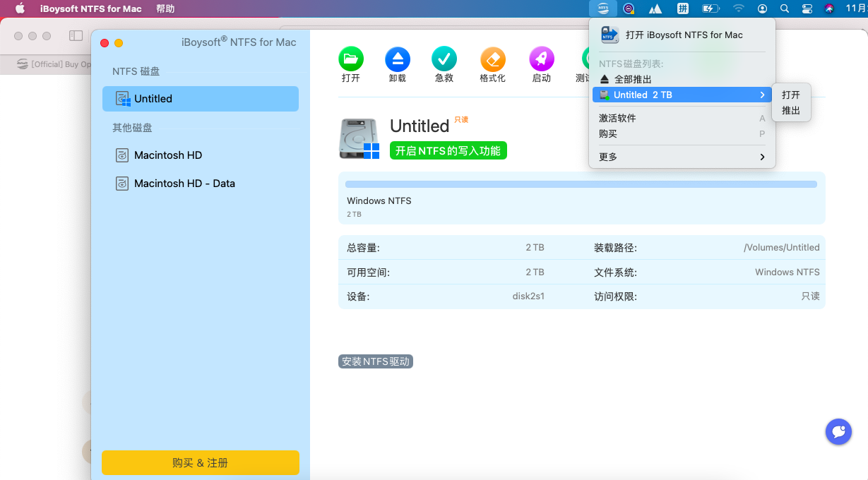The width and height of the screenshot is (868, 480).
Task: Click the /Volumes/Untitled mount path value
Action: [x=782, y=248]
